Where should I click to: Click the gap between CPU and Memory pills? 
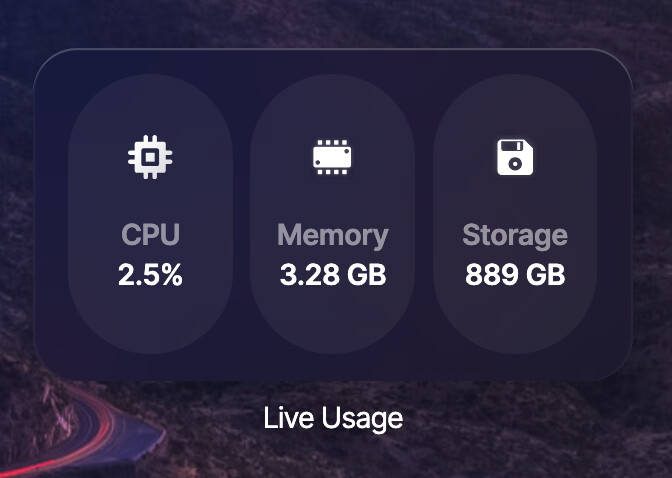(x=241, y=215)
